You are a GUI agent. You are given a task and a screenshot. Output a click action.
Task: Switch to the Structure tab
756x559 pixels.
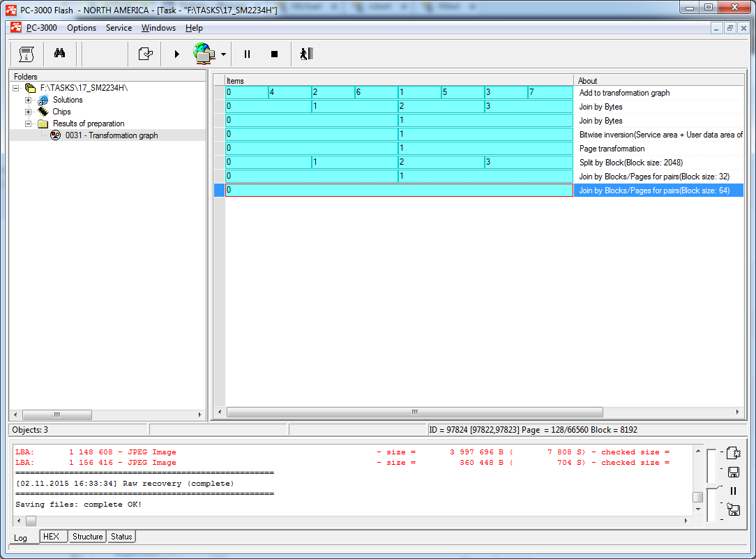(87, 537)
